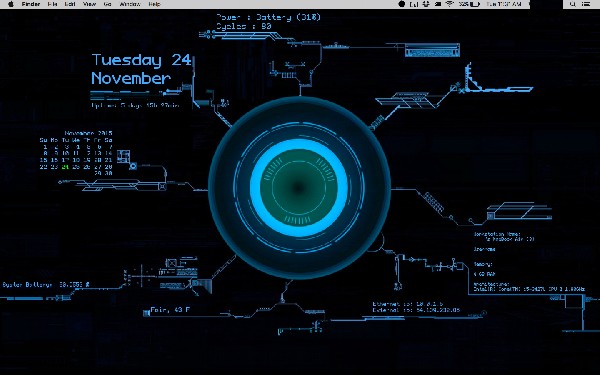Click the "Tuesday 24" date text
600x375 pixels.
coord(141,60)
